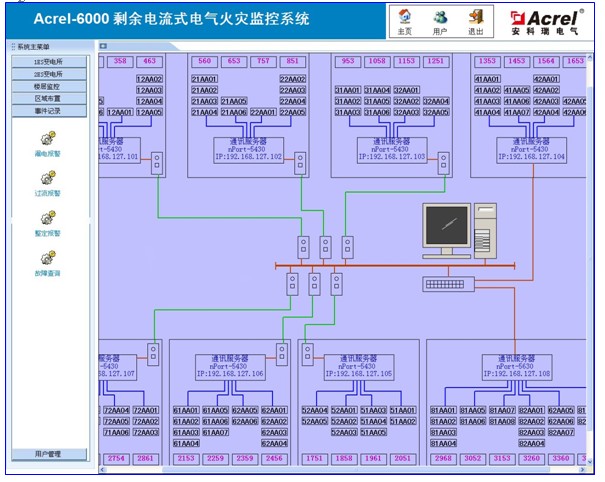This screenshot has height=482, width=605.
Task: Click the value box showing 2153
Action: coord(186,459)
